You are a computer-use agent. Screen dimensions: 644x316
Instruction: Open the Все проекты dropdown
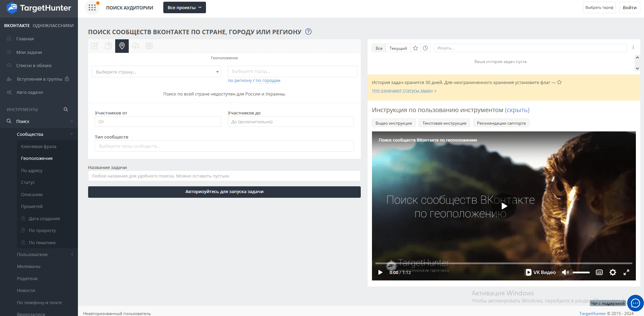(184, 7)
